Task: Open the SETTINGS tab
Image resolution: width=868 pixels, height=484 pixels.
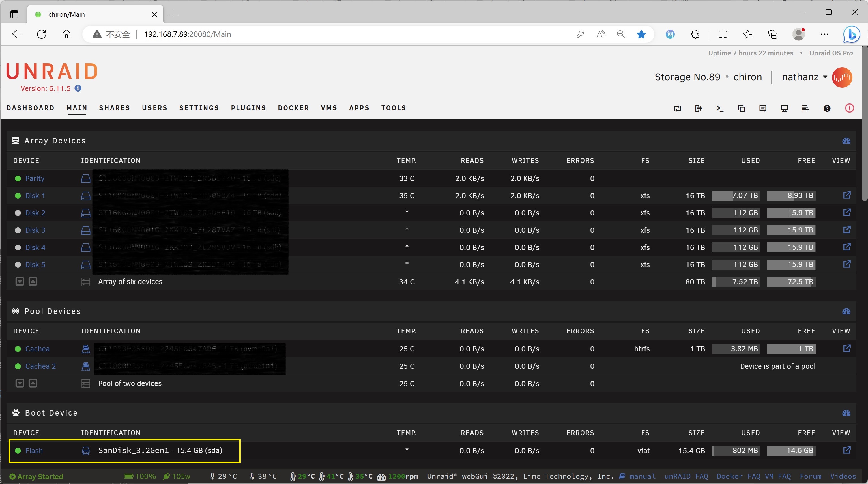Action: (199, 108)
